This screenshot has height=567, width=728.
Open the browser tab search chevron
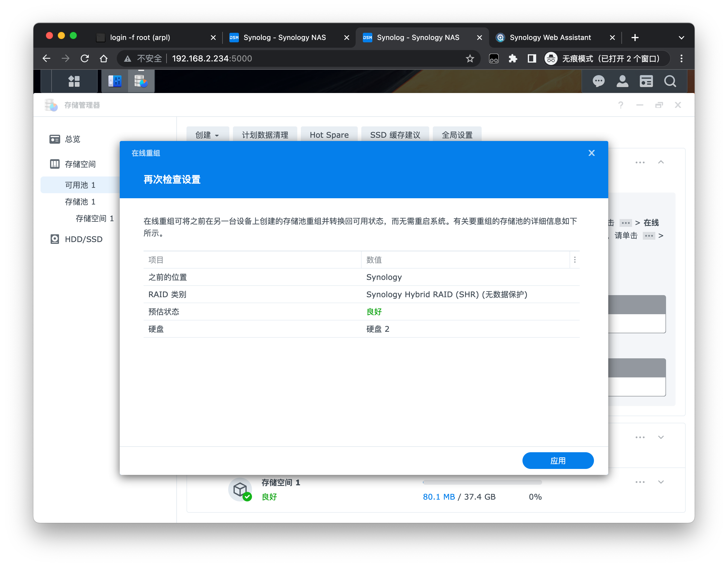tap(681, 37)
